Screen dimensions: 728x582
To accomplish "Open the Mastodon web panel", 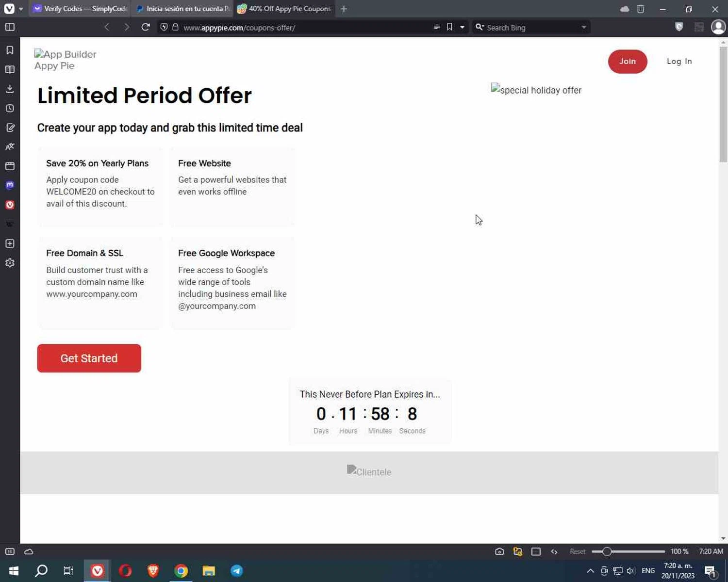I will [10, 185].
